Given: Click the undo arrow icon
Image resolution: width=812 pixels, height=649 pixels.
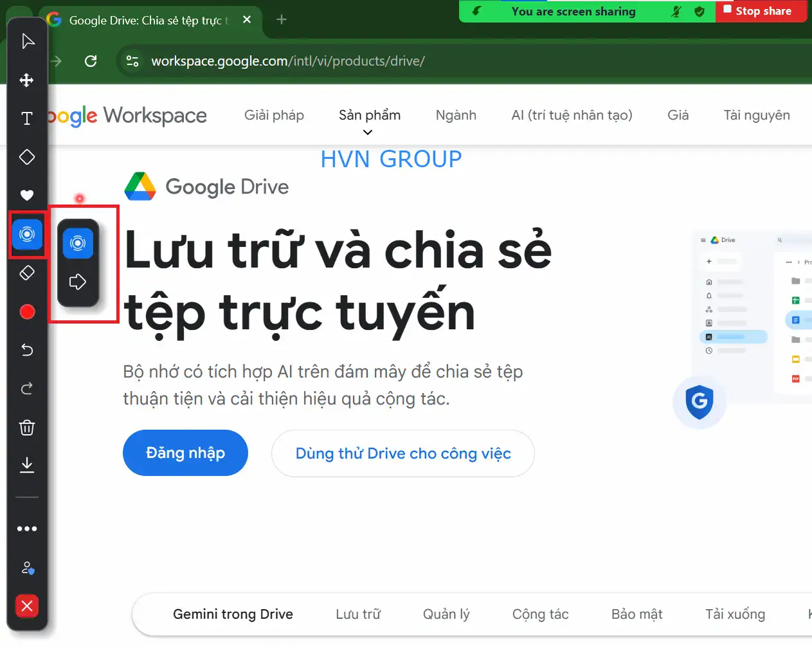Looking at the screenshot, I should [27, 350].
